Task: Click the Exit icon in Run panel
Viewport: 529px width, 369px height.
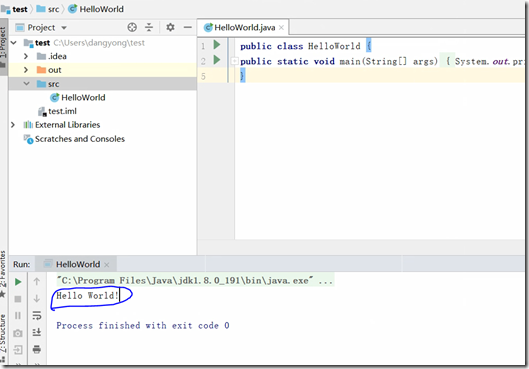Action: click(18, 350)
